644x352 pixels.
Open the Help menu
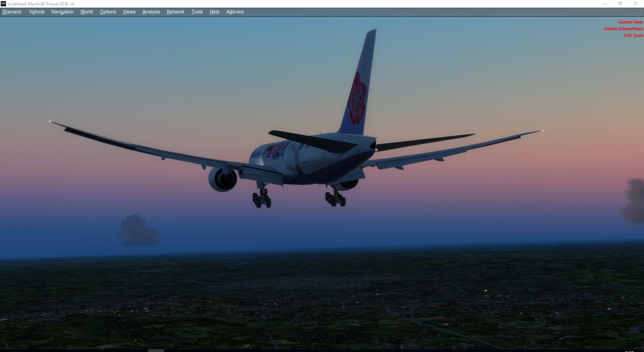click(214, 12)
